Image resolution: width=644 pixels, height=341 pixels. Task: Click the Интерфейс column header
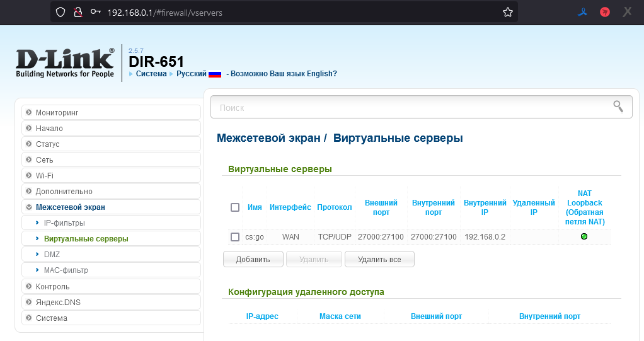[290, 207]
